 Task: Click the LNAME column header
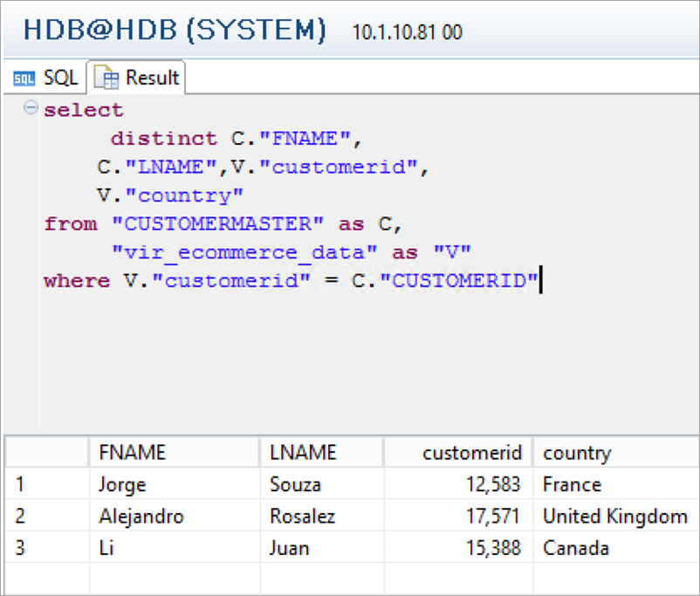322,452
